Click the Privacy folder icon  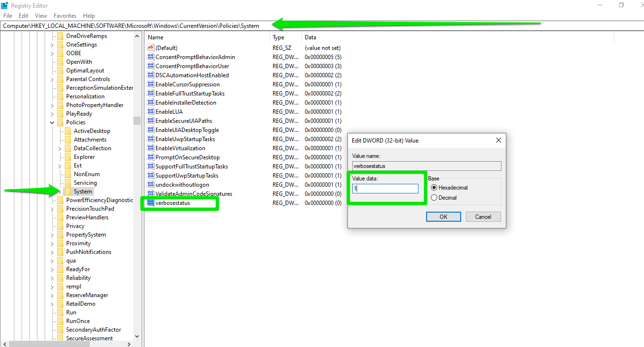tap(60, 226)
